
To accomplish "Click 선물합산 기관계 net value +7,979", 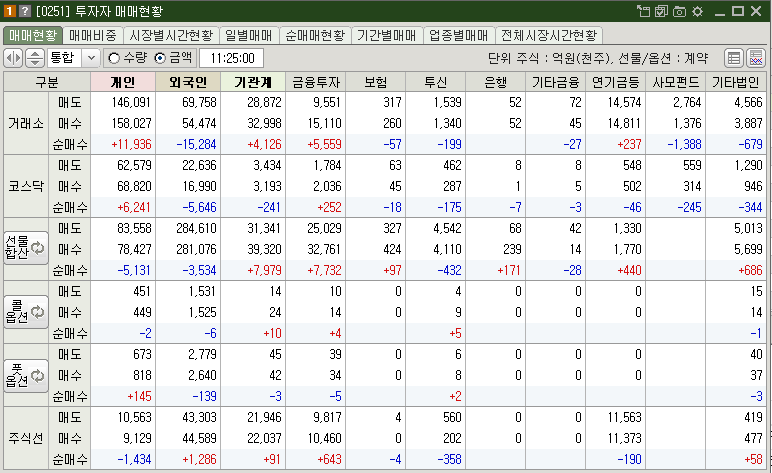I will (x=264, y=270).
